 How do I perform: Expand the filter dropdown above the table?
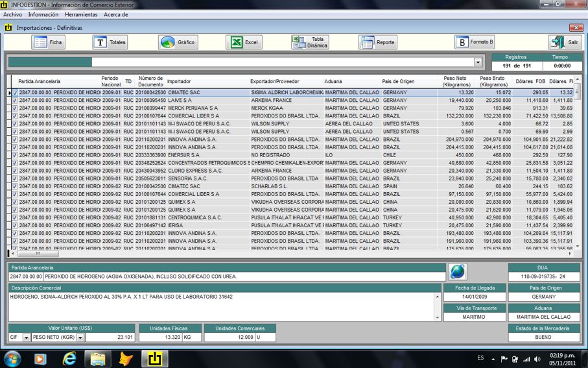(478, 62)
